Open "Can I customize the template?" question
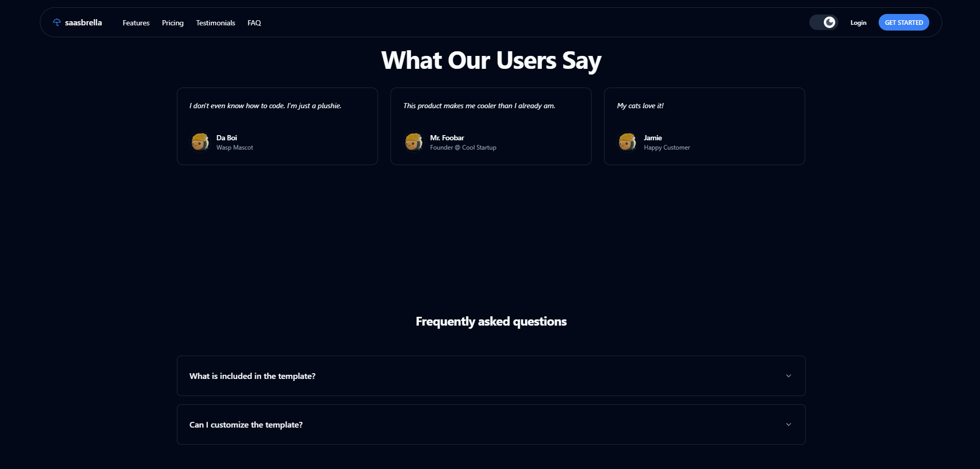The image size is (980, 469). point(246,424)
